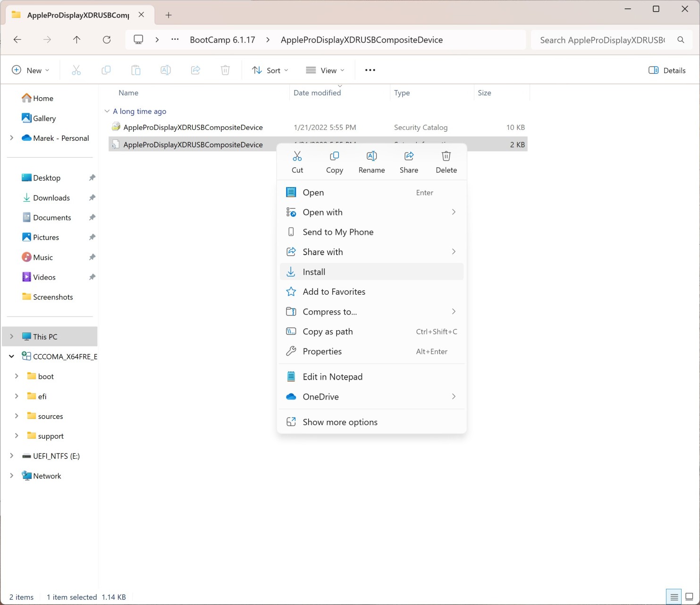700x605 pixels.
Task: Toggle the Details pane
Action: coord(667,70)
